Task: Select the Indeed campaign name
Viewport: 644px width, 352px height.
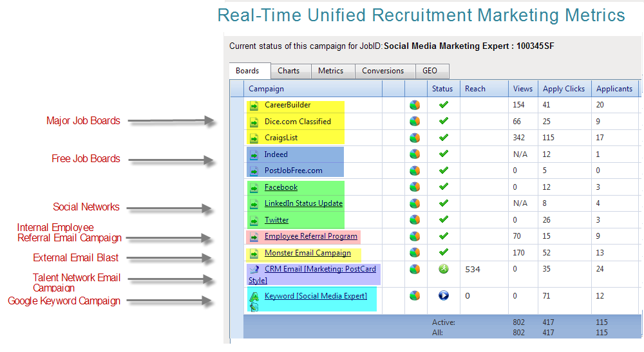Action: [276, 154]
